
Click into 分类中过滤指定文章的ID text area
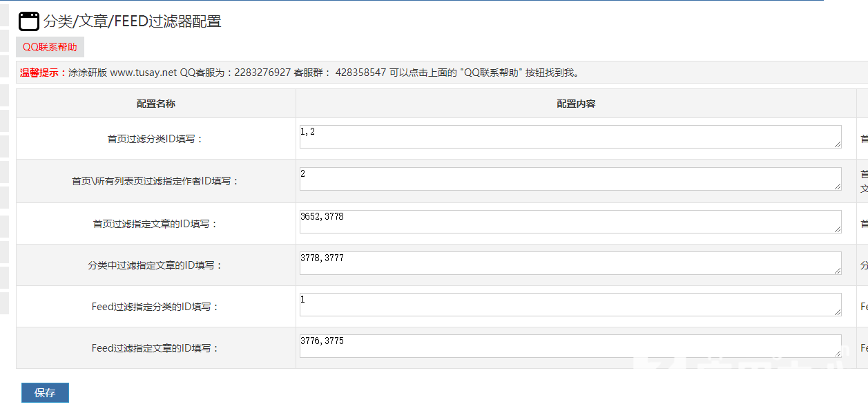click(x=570, y=263)
